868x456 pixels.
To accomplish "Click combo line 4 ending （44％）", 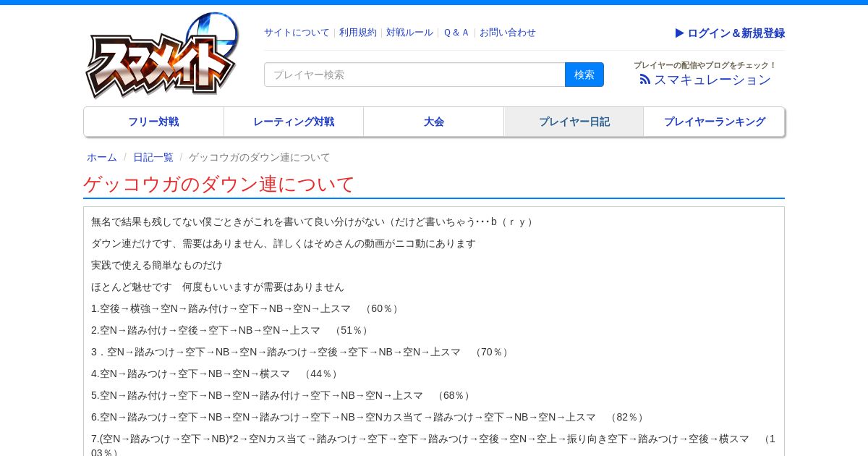I will (x=216, y=373).
